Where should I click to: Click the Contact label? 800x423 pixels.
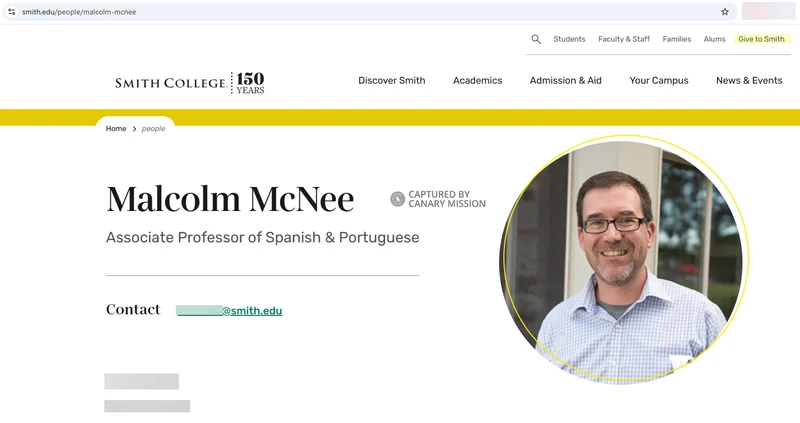click(x=133, y=310)
